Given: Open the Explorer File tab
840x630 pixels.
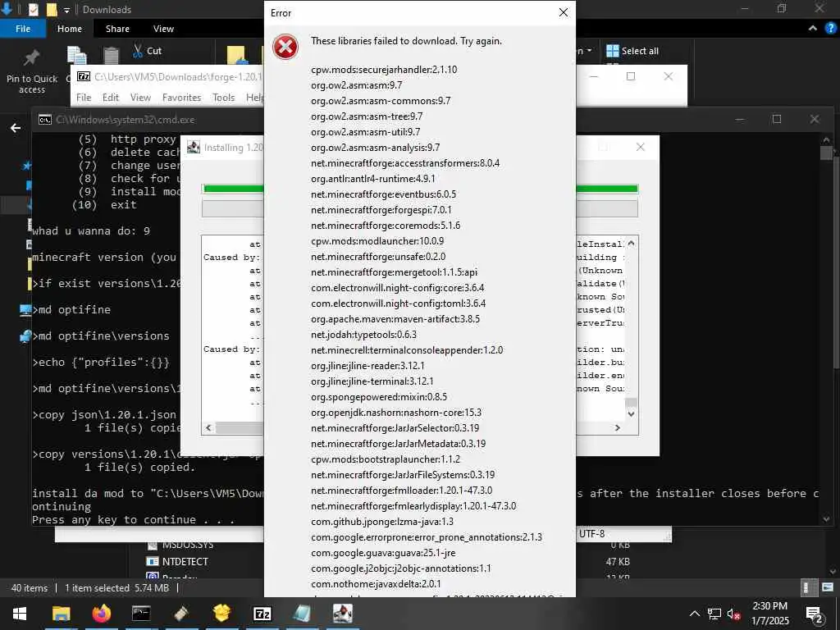Looking at the screenshot, I should pos(23,29).
